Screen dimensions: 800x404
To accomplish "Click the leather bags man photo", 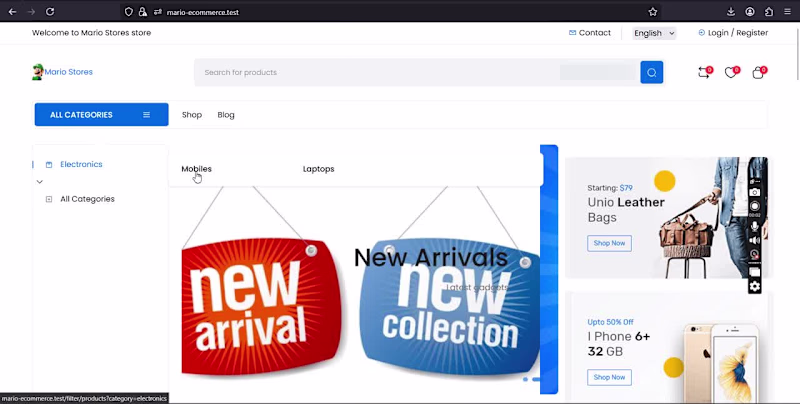I will pos(713,218).
